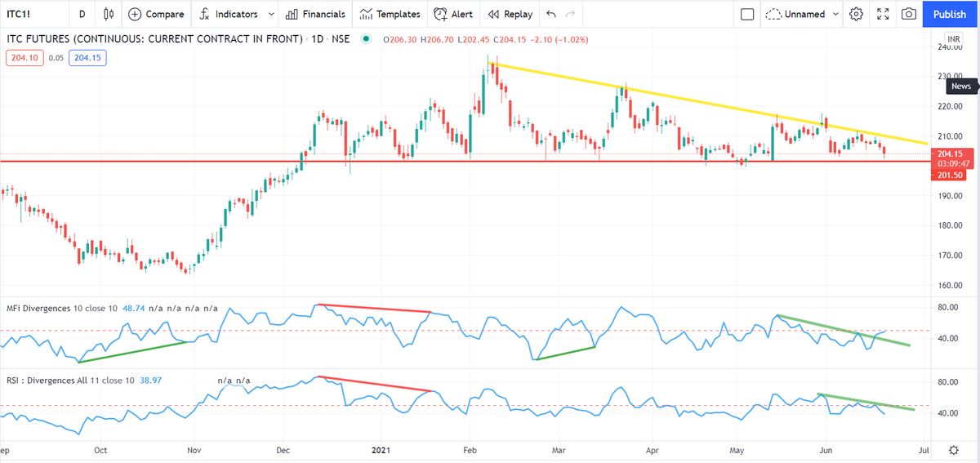Change the D daily interval

coord(82,14)
